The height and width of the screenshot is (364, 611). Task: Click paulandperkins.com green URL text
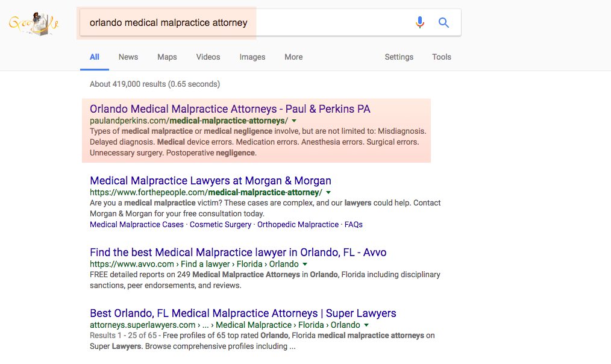click(189, 121)
